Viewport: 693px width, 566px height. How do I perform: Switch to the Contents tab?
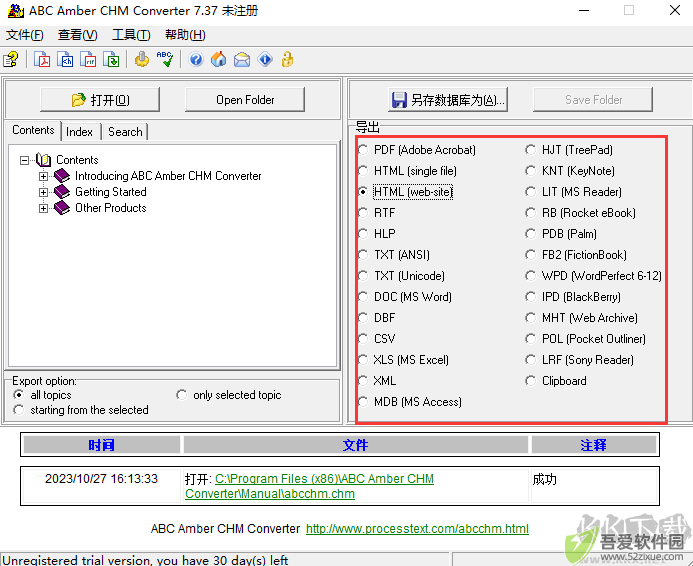click(33, 130)
